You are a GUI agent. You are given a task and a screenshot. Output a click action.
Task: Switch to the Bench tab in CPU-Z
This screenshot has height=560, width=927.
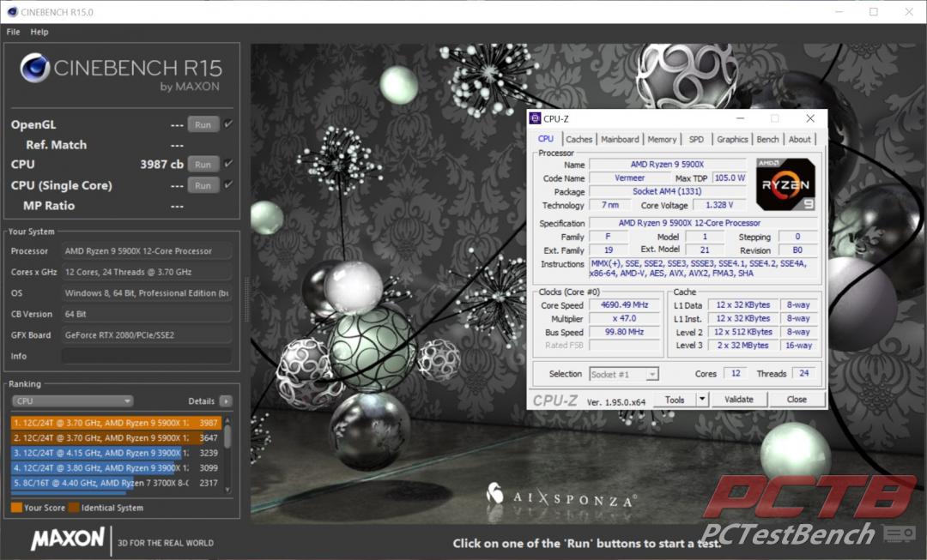click(x=767, y=140)
